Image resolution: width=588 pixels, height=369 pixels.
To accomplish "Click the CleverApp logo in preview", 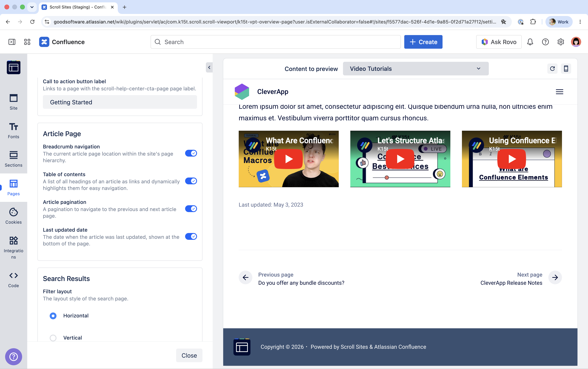I will (242, 92).
